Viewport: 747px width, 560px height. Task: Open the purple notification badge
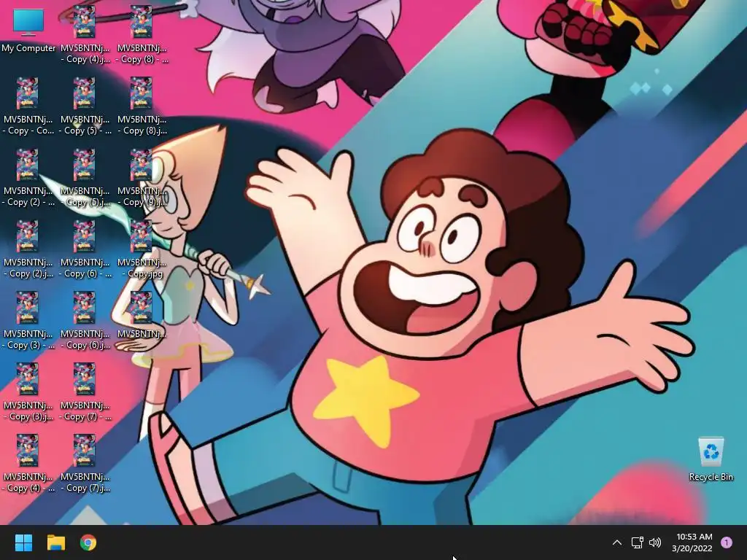(x=727, y=542)
